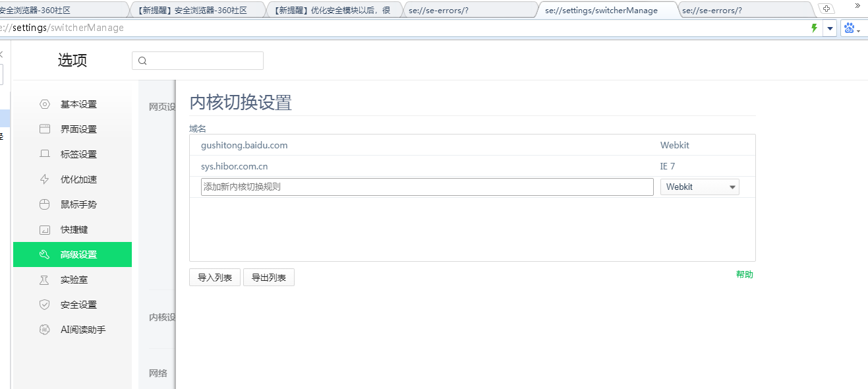Click the mouse gesture icon

point(45,204)
